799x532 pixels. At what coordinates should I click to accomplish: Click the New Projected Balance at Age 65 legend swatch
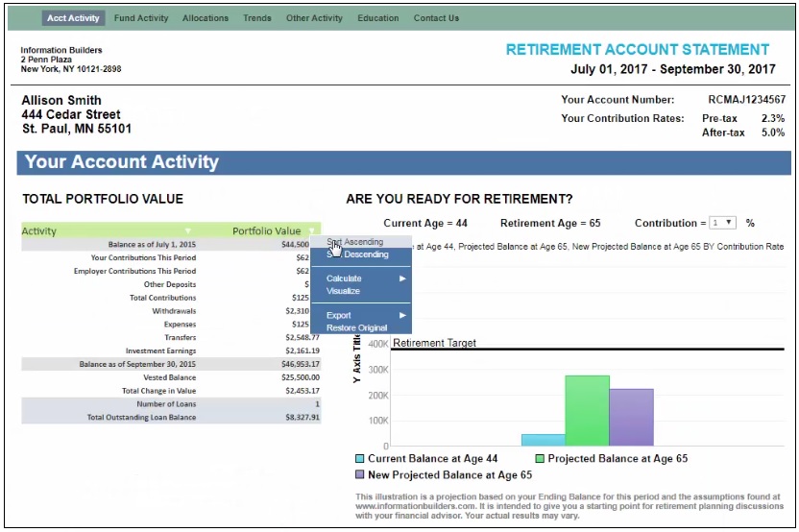360,475
